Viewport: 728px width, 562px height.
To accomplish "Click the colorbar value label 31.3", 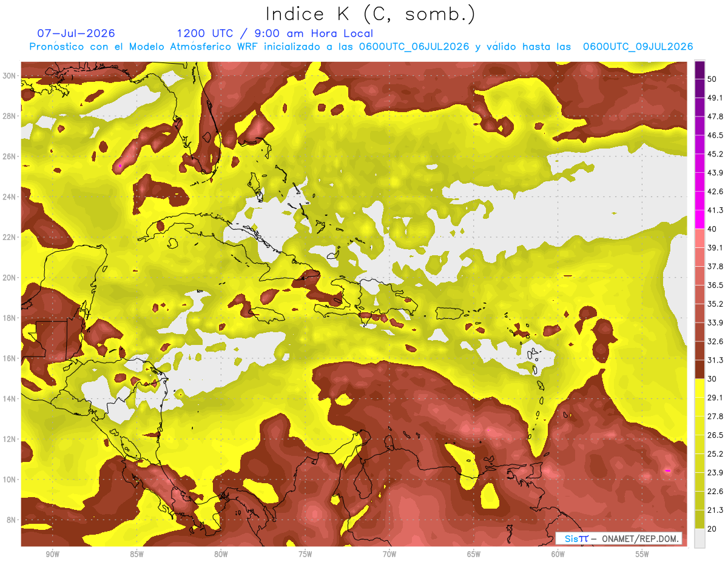I will [x=715, y=360].
